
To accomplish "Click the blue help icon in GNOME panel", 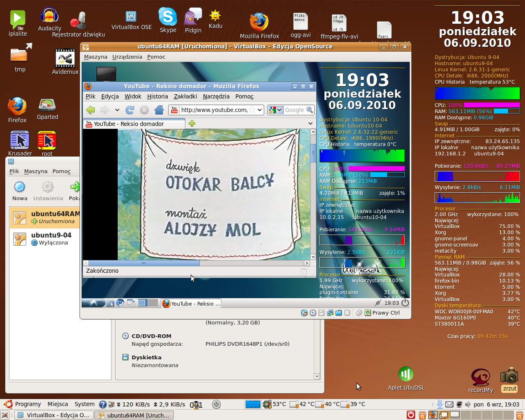I will click(x=103, y=404).
